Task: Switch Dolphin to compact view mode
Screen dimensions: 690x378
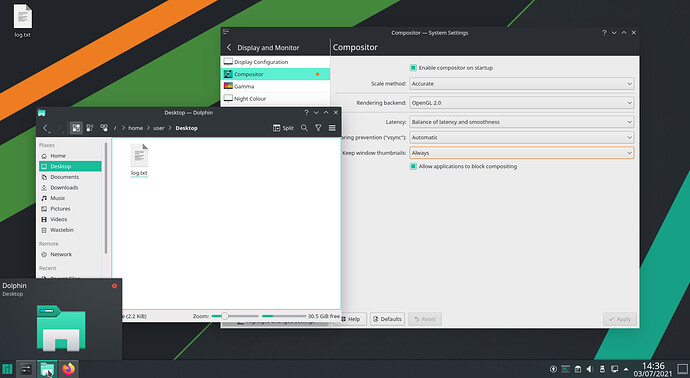Action: 90,128
